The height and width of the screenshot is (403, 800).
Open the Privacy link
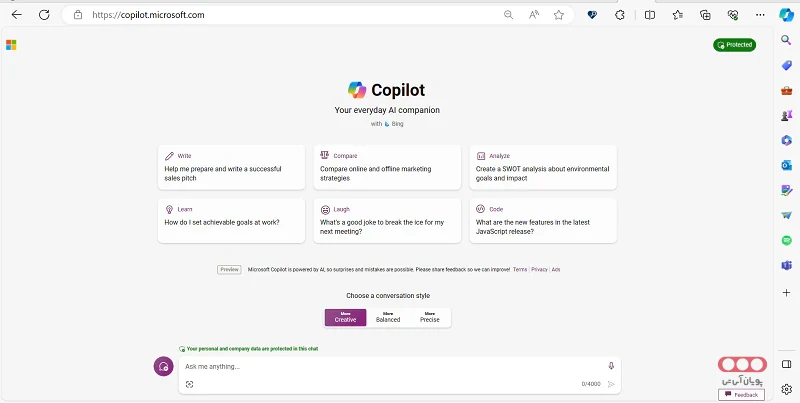[539, 269]
